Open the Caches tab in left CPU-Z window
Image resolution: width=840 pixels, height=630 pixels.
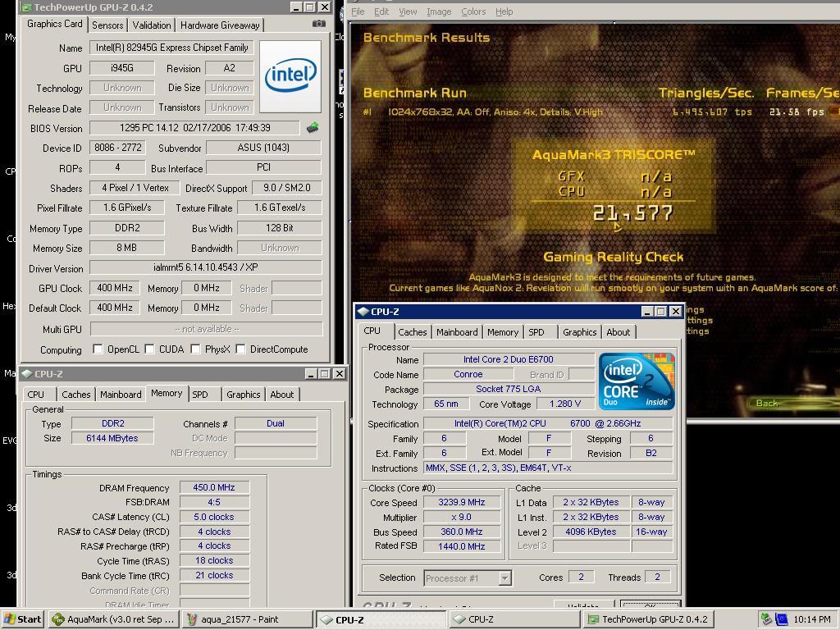(76, 395)
